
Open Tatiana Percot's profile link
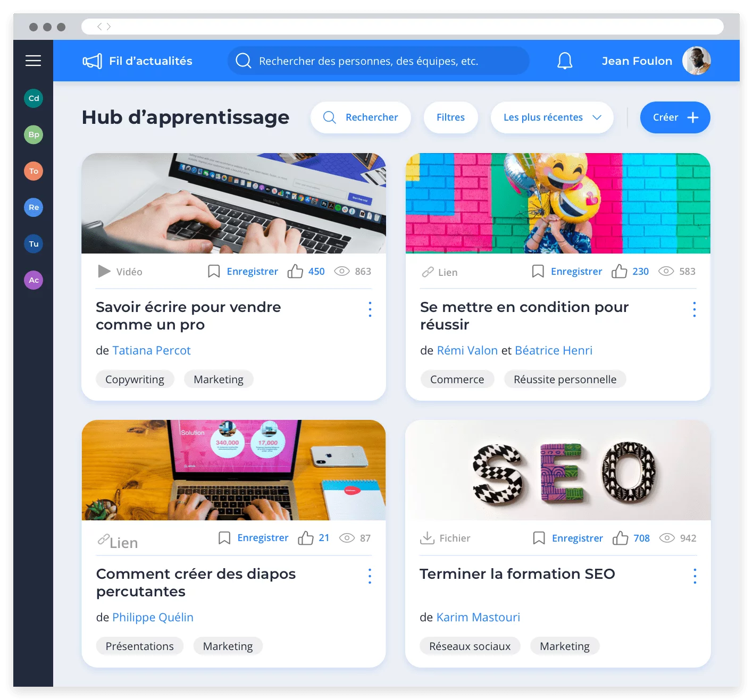[151, 350]
